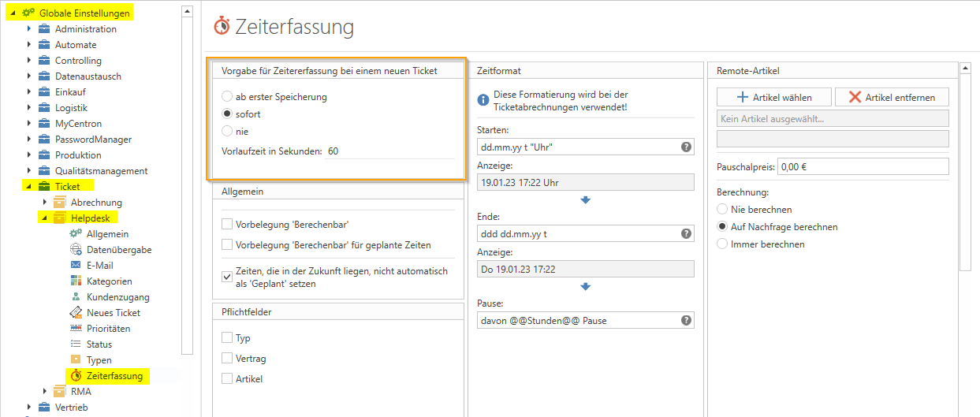Click the Kundenzugang person icon
The width and height of the screenshot is (980, 417).
pyautogui.click(x=76, y=297)
